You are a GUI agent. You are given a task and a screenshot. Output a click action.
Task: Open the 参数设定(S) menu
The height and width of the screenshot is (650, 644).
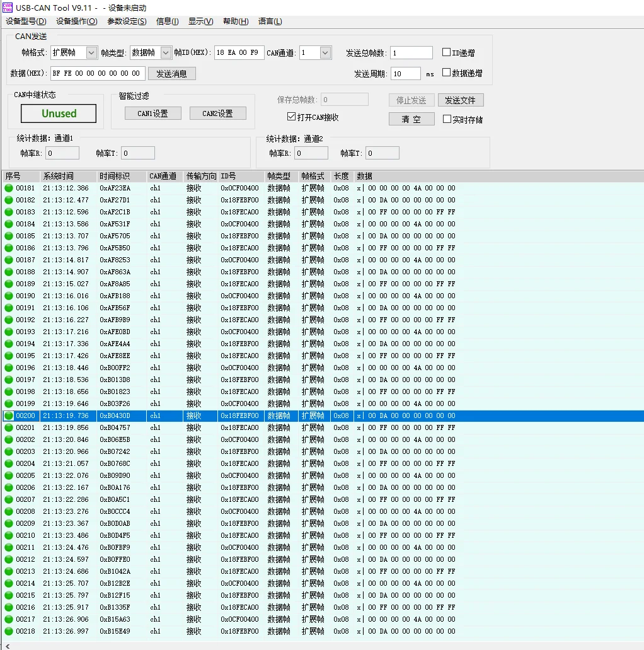click(x=127, y=21)
